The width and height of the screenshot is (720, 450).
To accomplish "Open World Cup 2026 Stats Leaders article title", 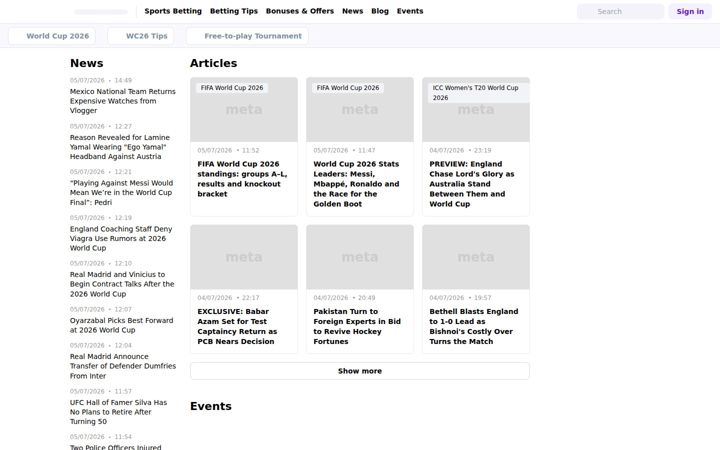I will pos(356,184).
